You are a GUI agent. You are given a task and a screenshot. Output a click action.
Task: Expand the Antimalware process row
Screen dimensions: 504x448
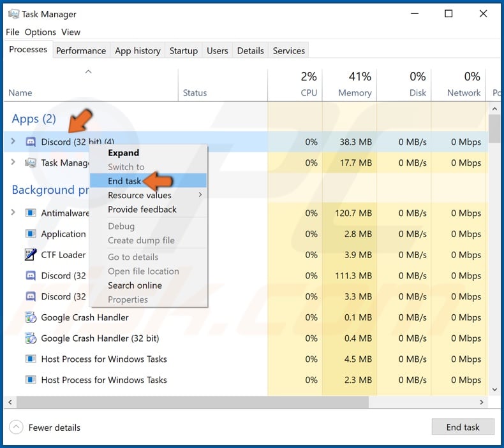[13, 212]
